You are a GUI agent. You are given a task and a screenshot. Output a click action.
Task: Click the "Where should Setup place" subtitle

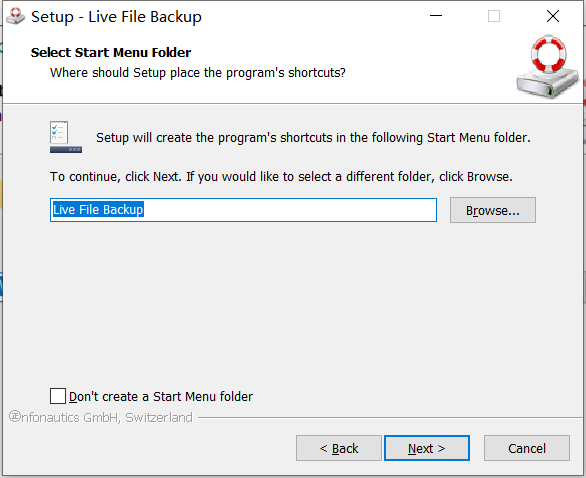point(198,73)
